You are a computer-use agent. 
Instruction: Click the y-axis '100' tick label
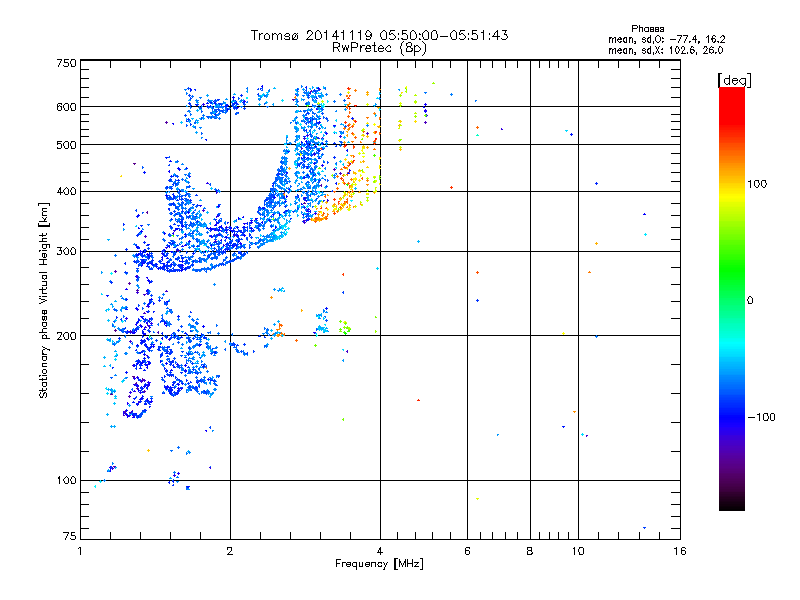click(66, 480)
